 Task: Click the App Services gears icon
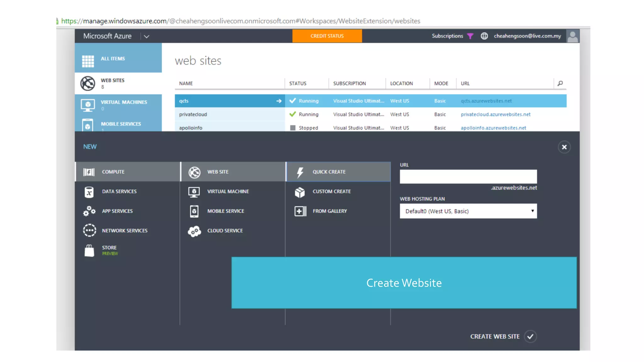pos(89,211)
